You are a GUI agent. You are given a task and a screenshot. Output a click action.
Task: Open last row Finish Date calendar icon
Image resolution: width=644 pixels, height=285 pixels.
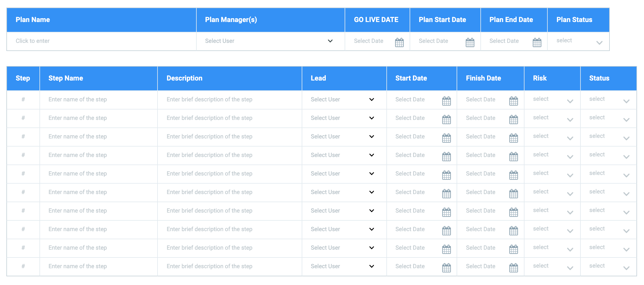tap(513, 268)
